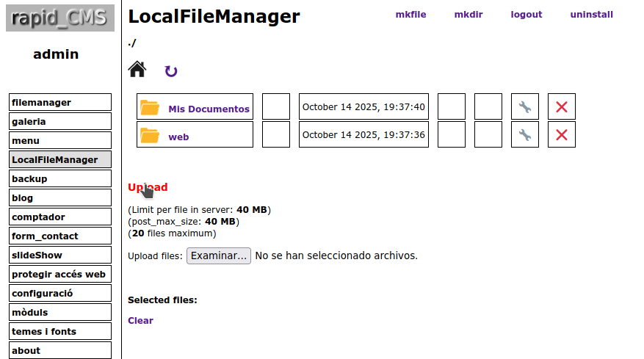644x359 pixels.
Task: Click the purple refresh arrow icon
Action: (x=171, y=71)
